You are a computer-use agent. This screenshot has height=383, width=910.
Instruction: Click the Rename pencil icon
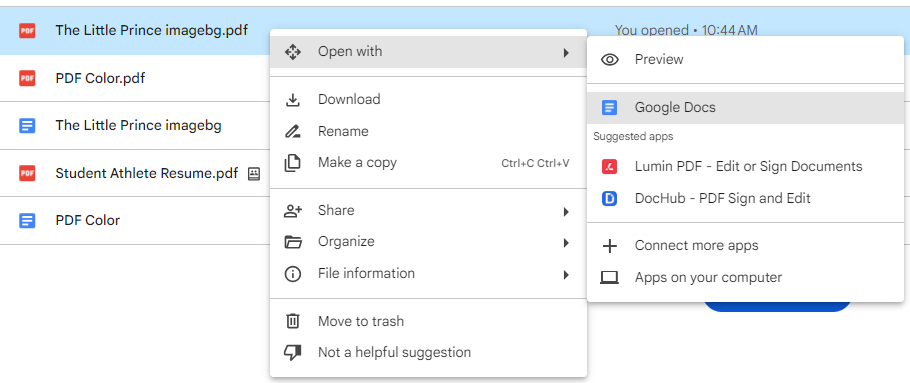(x=292, y=132)
